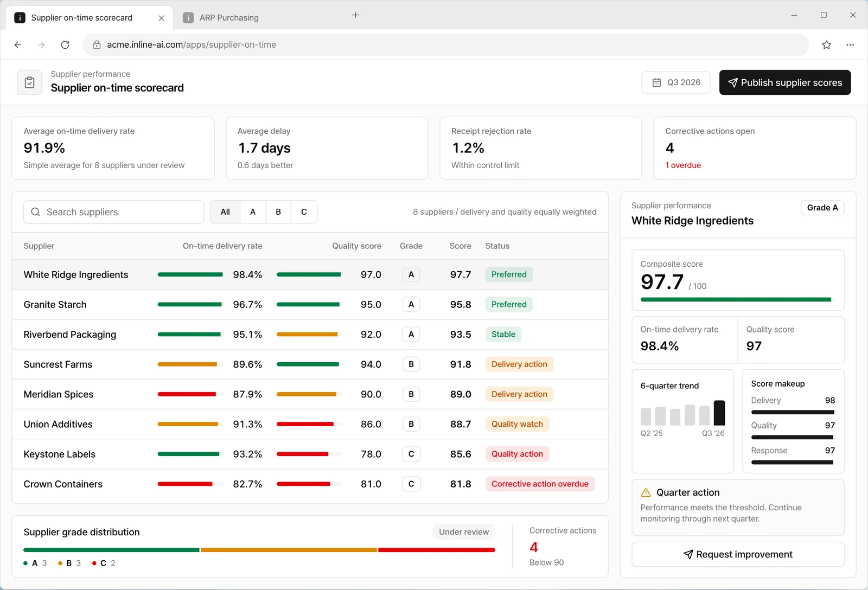
Task: Click the On-time delivery rate column header
Action: (x=222, y=246)
